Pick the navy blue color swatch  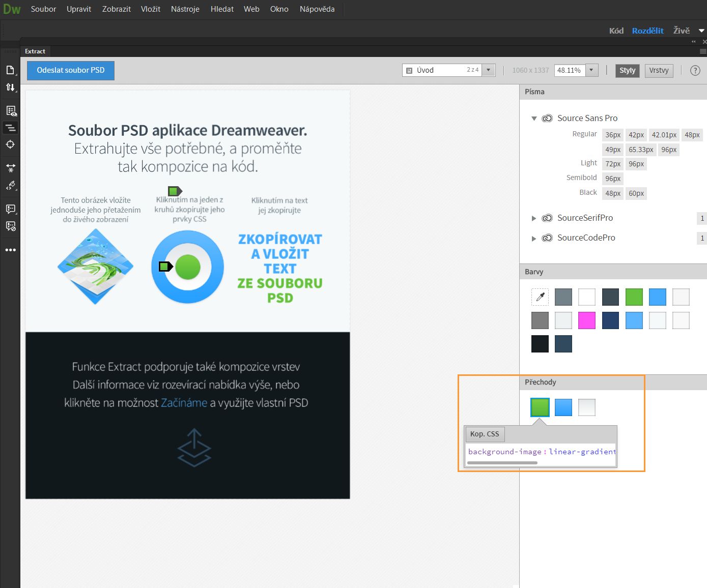coord(610,320)
